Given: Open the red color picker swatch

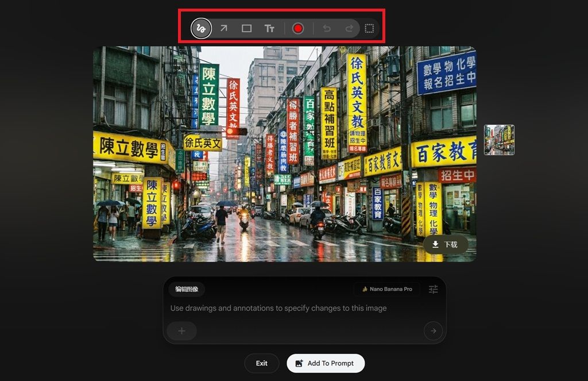Looking at the screenshot, I should [x=298, y=29].
